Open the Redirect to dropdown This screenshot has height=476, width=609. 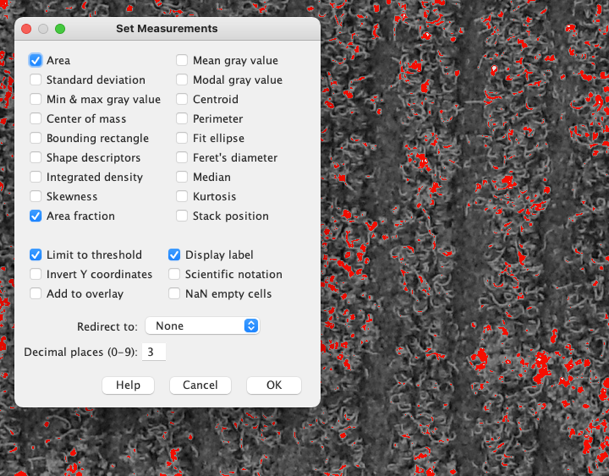click(x=202, y=326)
